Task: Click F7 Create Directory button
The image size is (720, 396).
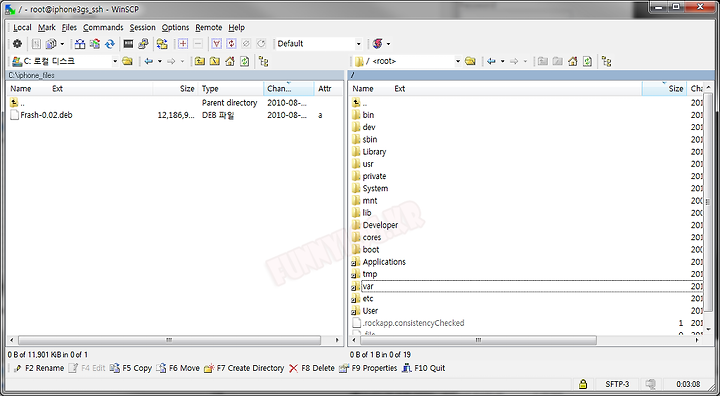Action: coord(244,368)
